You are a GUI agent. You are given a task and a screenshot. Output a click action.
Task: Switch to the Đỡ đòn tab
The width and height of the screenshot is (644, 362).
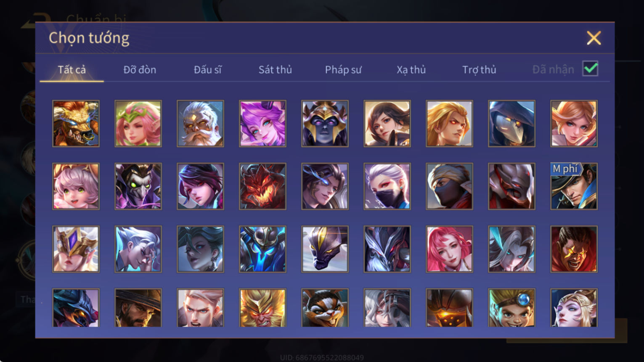click(140, 70)
